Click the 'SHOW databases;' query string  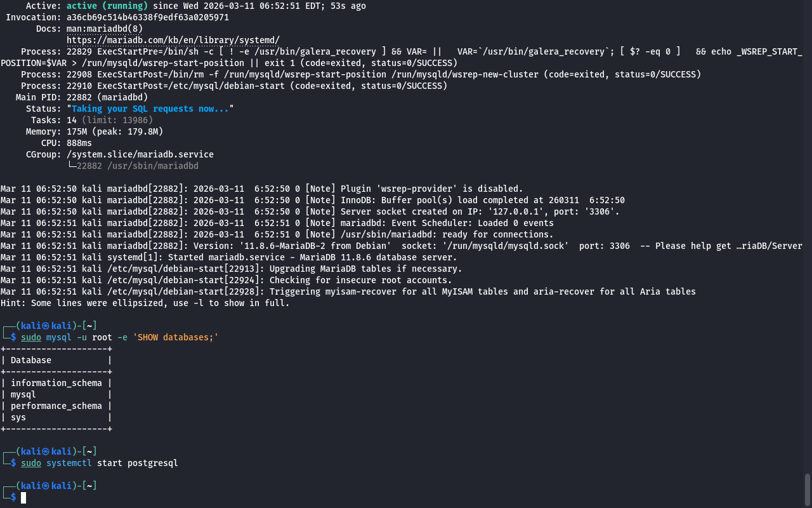coord(175,337)
